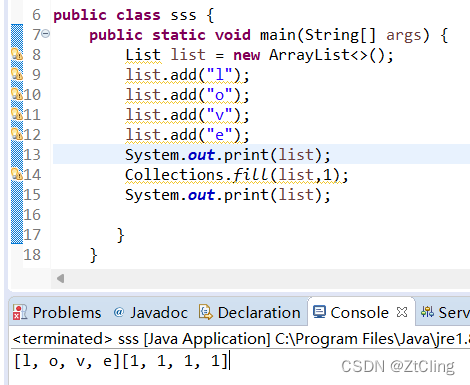
Task: Click line number 17 in gutter
Action: coord(32,235)
